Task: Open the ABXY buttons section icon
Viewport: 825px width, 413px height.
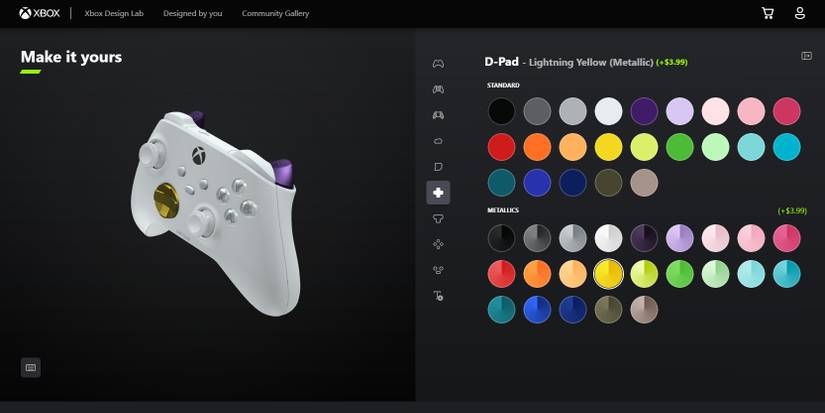Action: click(438, 244)
